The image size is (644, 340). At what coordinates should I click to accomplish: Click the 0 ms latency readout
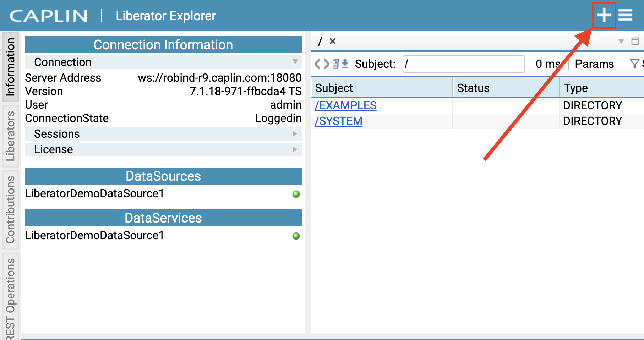(548, 64)
